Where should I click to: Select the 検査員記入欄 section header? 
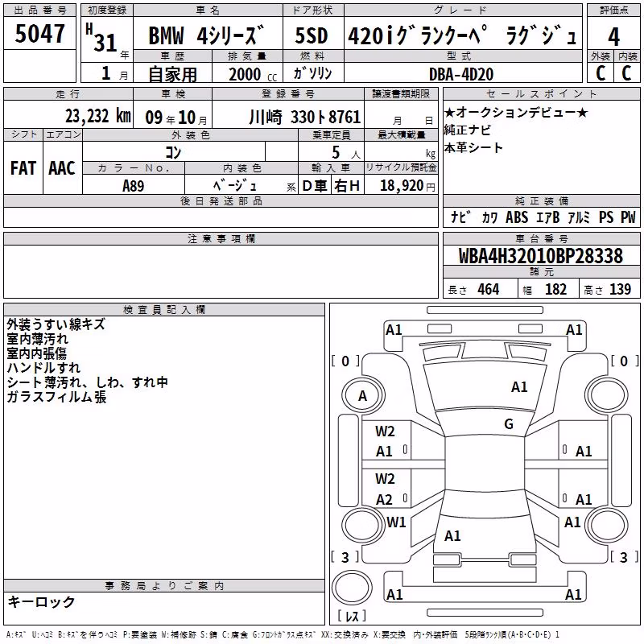point(164,309)
